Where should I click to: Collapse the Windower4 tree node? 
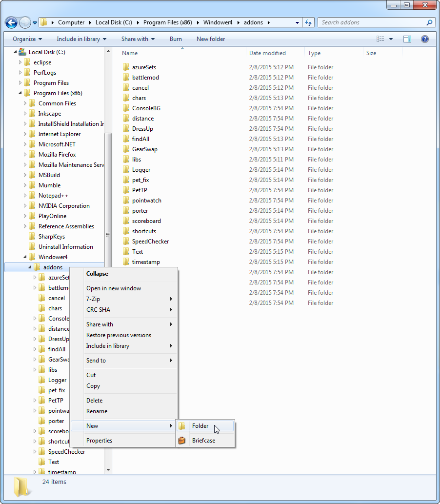(25, 257)
